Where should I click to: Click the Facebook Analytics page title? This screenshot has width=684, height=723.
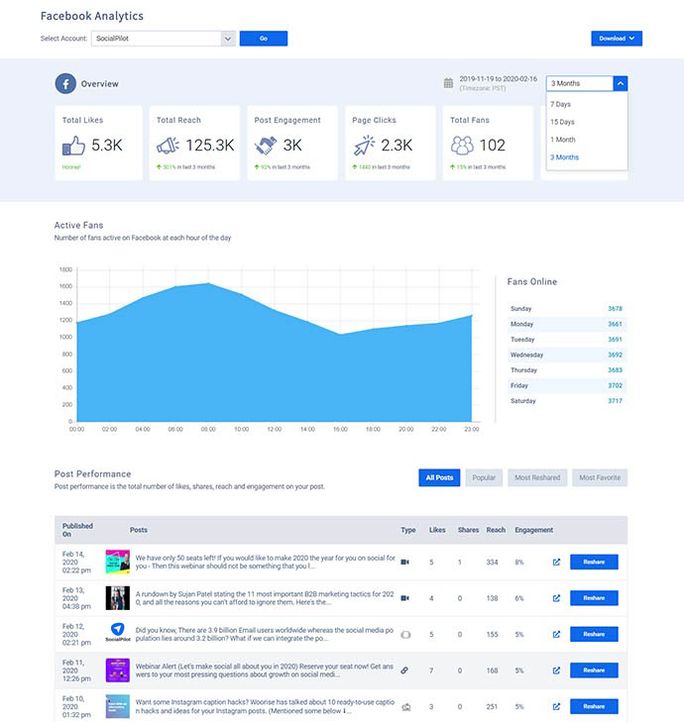coord(92,16)
